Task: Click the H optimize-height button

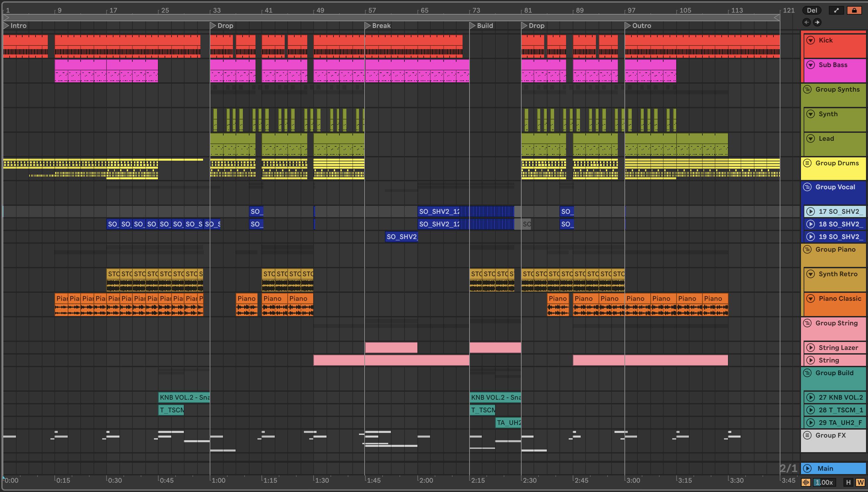Action: 848,482
